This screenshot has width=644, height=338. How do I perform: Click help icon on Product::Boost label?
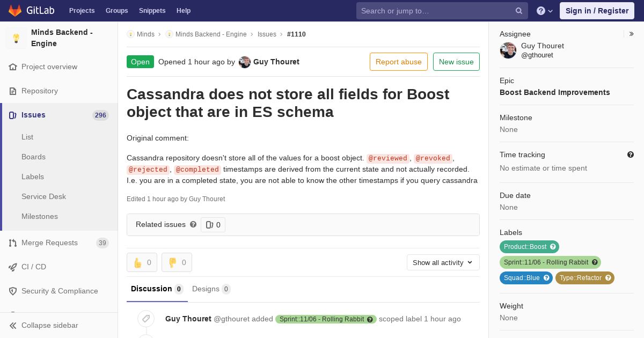click(553, 247)
